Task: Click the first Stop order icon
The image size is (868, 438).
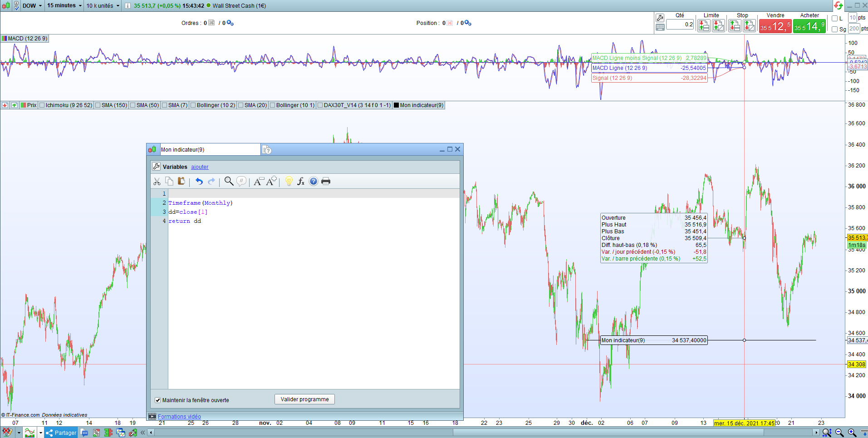Action: (x=735, y=26)
